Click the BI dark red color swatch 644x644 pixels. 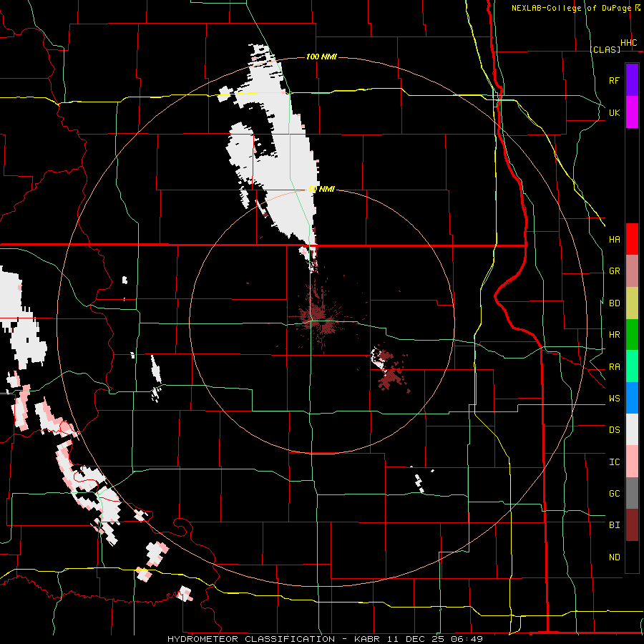pyautogui.click(x=632, y=525)
